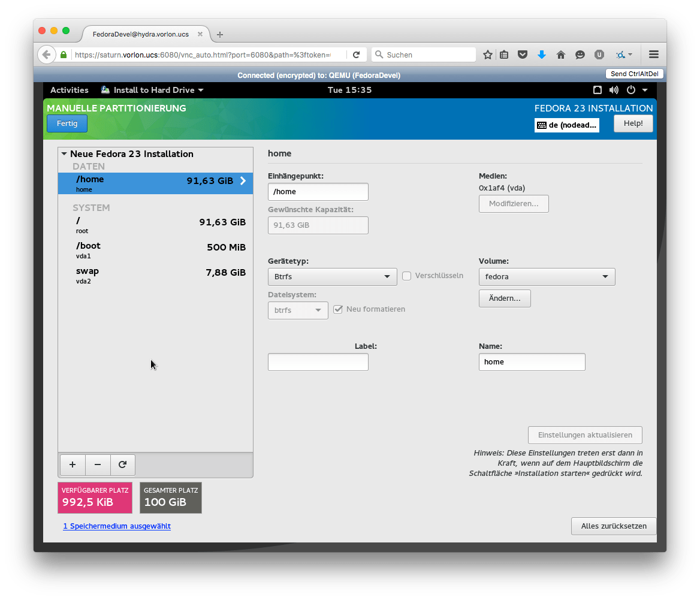700x600 pixels.
Task: Toggle the Neu formatieren checkbox
Action: tap(338, 309)
